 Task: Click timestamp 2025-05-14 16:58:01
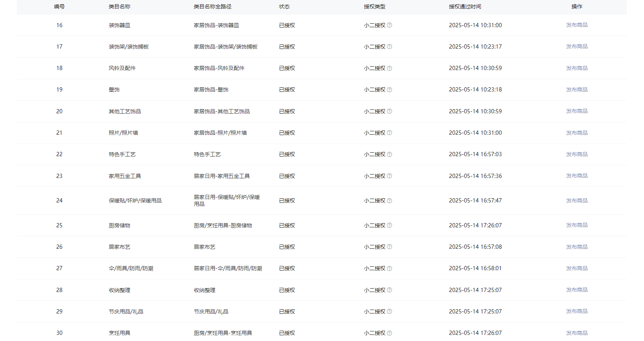[x=475, y=268]
